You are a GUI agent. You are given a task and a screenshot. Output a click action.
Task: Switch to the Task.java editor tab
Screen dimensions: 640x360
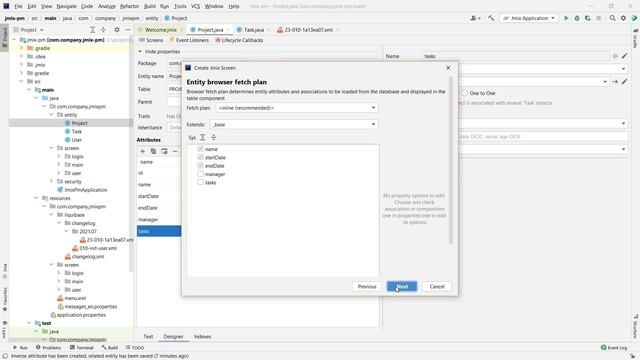pyautogui.click(x=253, y=30)
